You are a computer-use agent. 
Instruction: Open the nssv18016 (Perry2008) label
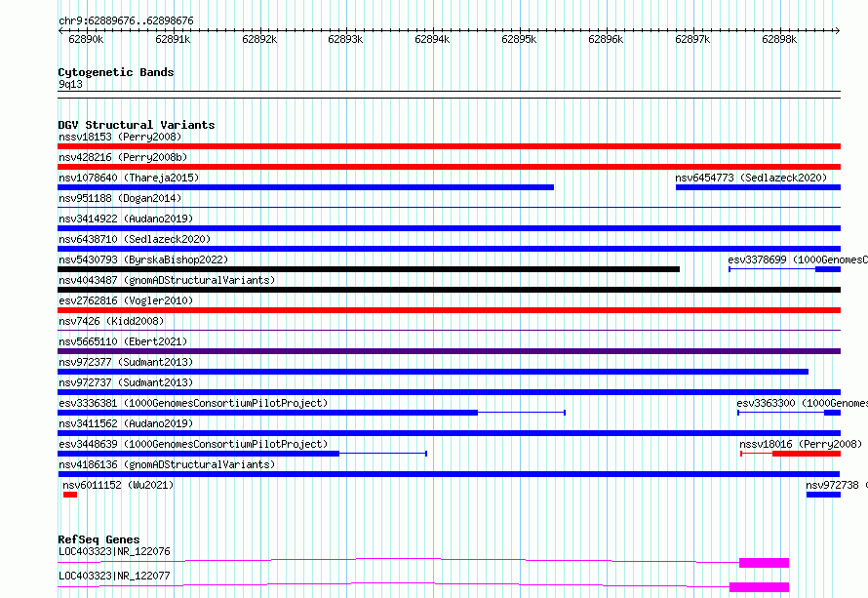coord(801,444)
